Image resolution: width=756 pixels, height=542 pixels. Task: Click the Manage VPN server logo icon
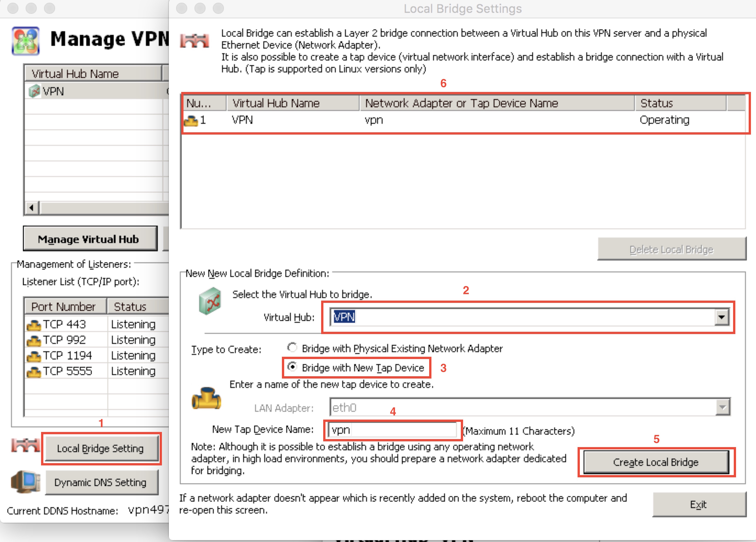pyautogui.click(x=26, y=41)
